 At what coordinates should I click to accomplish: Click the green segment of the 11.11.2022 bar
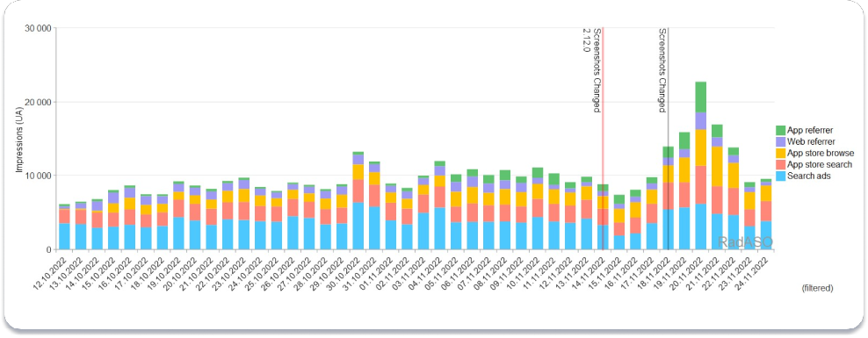click(554, 179)
